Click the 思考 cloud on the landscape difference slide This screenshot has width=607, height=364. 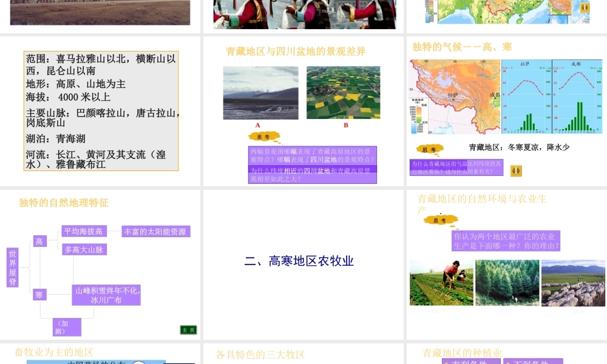pos(264,137)
